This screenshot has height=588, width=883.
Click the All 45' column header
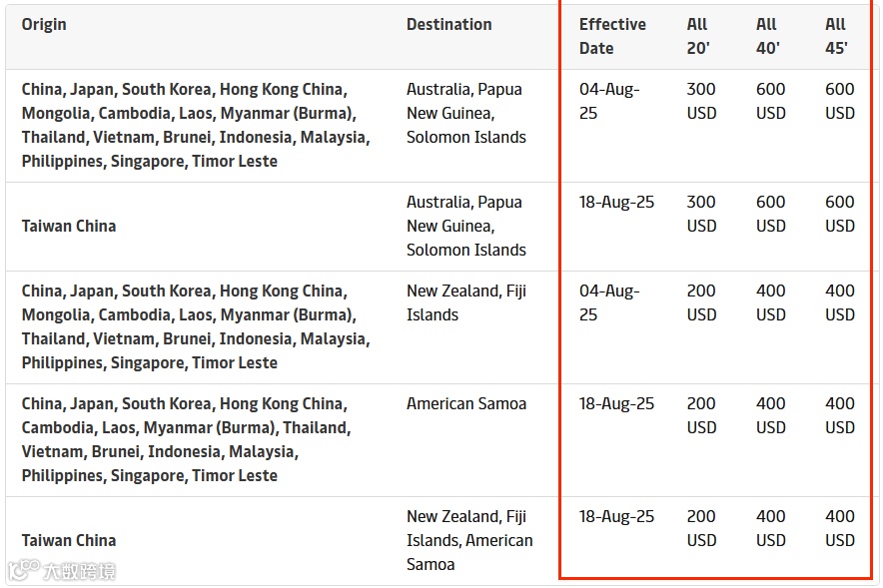836,37
